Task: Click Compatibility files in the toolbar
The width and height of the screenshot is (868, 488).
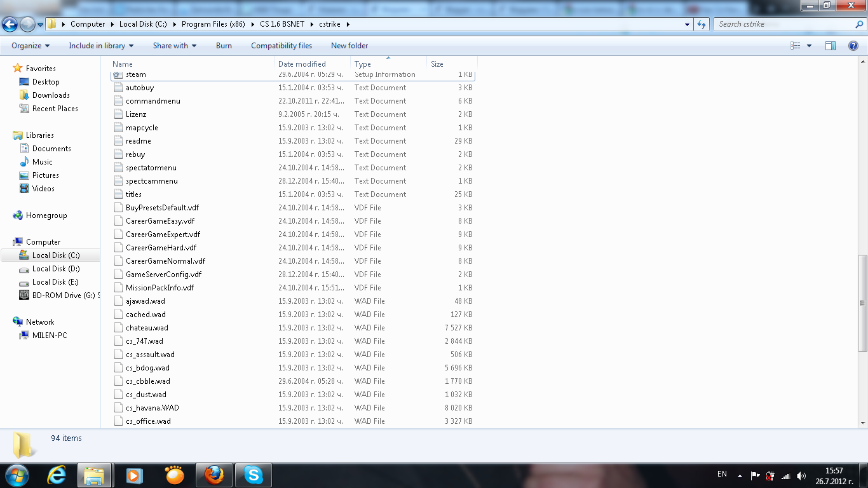Action: coord(281,46)
